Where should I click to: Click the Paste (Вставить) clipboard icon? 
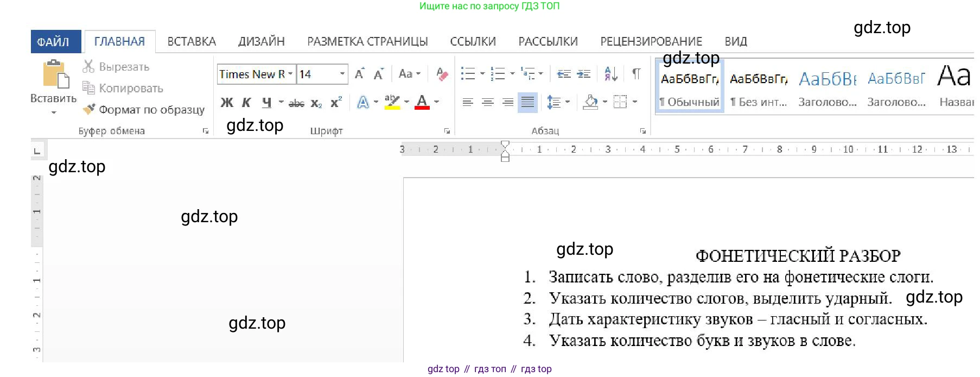click(56, 74)
